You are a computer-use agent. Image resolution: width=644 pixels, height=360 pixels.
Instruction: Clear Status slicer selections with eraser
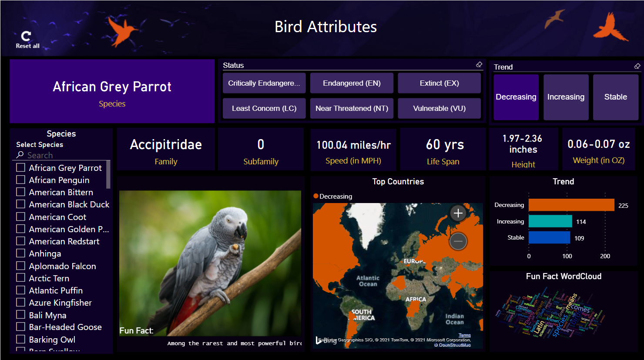click(x=479, y=65)
